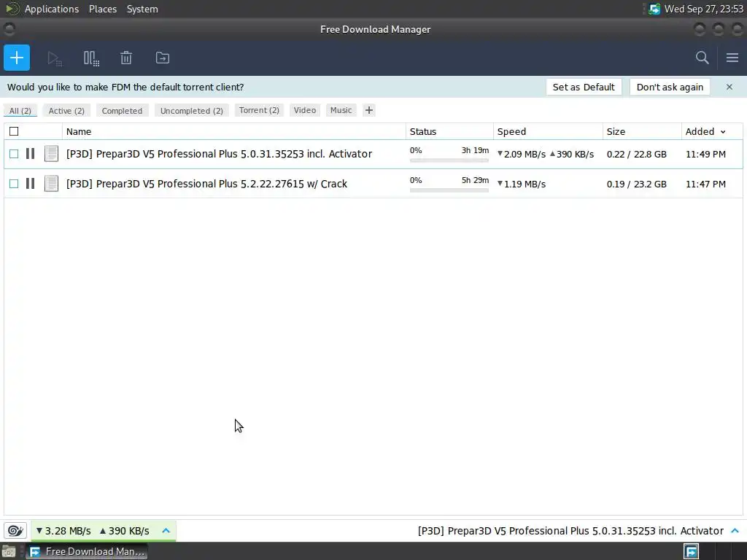Viewport: 747px width, 560px height.
Task: Click bottom status bar download title text
Action: [570, 531]
